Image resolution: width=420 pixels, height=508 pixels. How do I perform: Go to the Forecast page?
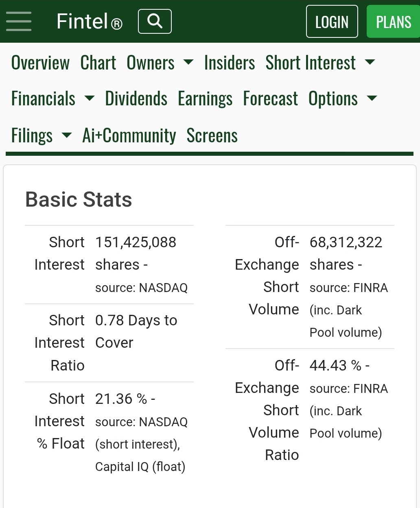(x=270, y=98)
